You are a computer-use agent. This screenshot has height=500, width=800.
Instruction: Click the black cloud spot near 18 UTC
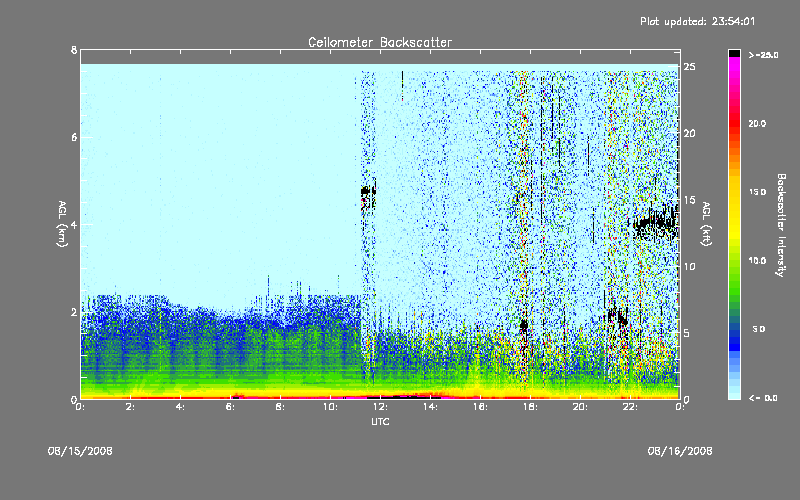524,325
